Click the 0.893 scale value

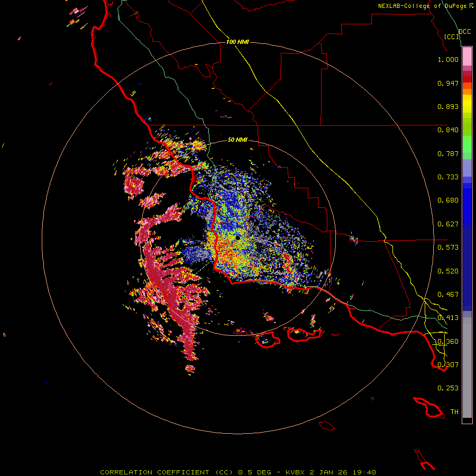(x=448, y=106)
